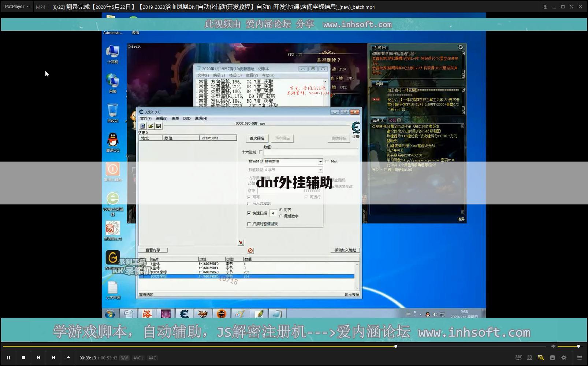Open PotPlayer preferences gear

tap(564, 358)
